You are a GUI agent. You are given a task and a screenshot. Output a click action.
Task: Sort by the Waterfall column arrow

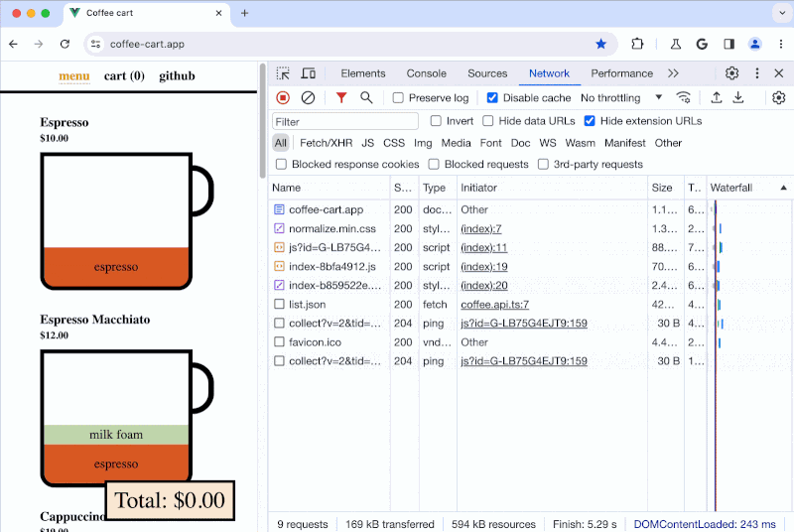(783, 188)
